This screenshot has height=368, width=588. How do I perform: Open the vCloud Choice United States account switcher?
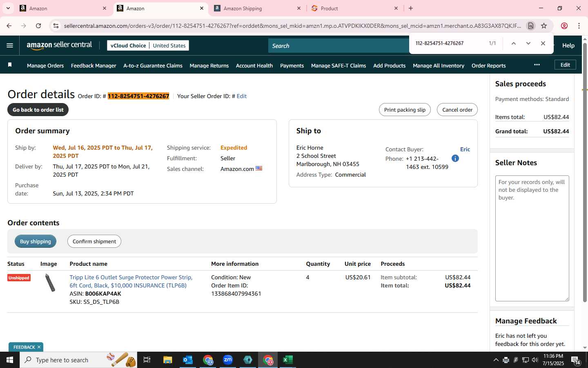148,45
